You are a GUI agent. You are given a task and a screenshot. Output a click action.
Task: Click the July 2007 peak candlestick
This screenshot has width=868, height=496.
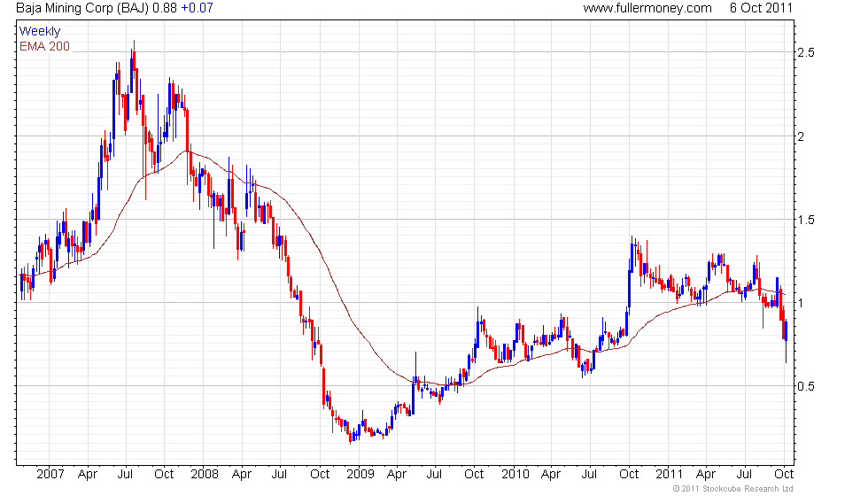134,61
